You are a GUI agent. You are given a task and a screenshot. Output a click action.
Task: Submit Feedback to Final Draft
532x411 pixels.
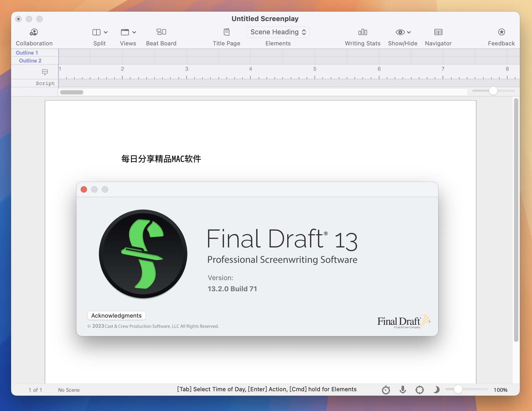(501, 35)
